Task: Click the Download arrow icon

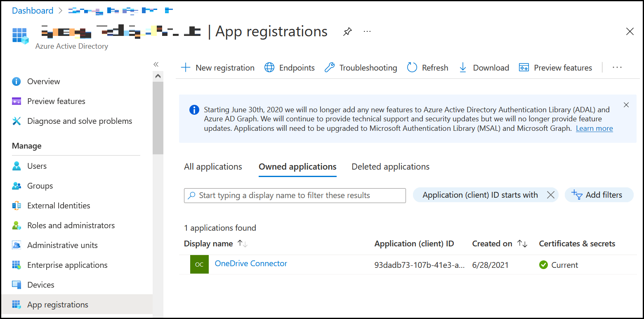Action: [463, 68]
